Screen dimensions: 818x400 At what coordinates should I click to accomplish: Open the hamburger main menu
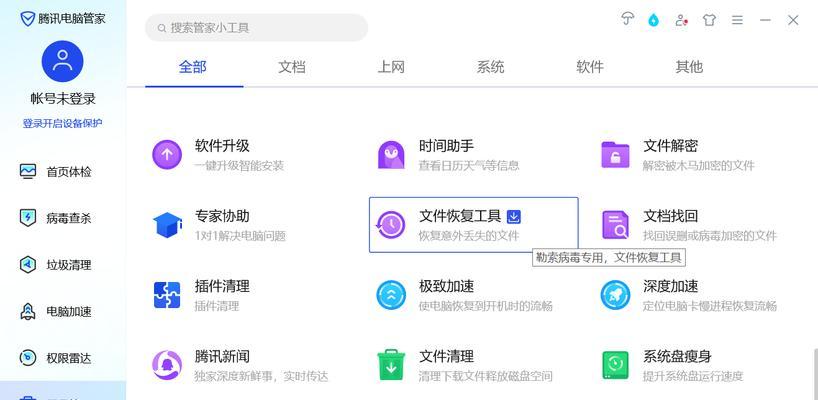point(737,20)
